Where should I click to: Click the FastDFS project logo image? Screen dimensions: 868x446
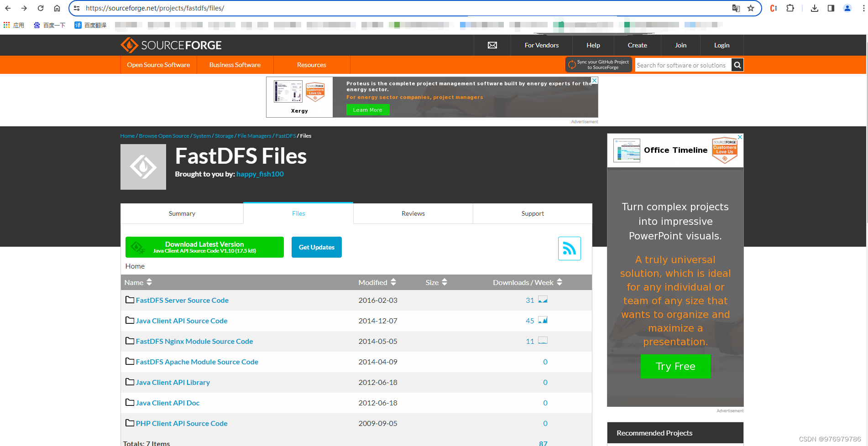pyautogui.click(x=143, y=167)
